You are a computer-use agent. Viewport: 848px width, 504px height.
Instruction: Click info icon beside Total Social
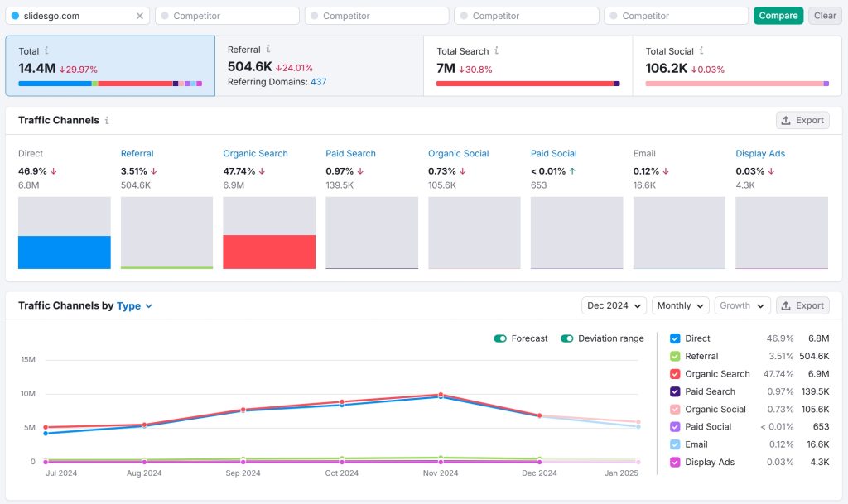point(701,51)
